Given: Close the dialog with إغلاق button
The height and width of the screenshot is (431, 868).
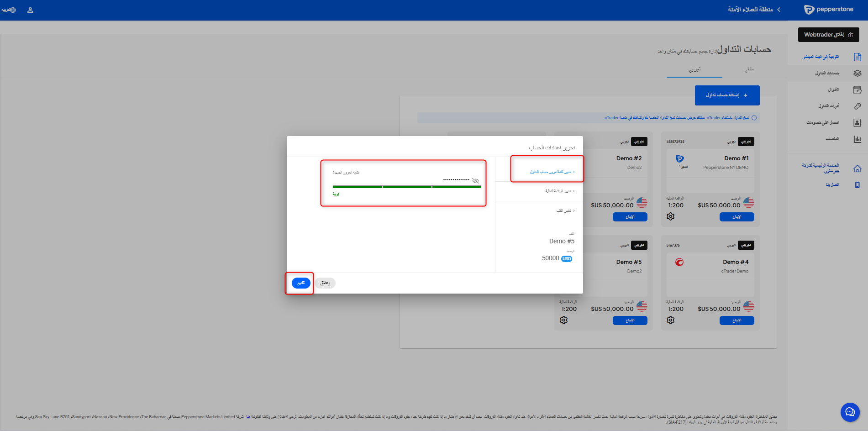Looking at the screenshot, I should (325, 283).
